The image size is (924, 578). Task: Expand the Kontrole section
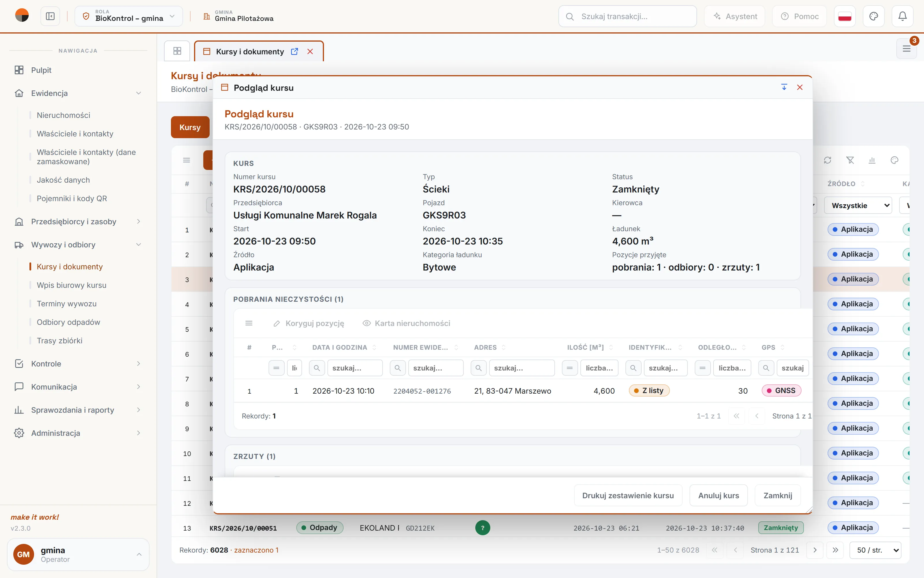(78, 364)
